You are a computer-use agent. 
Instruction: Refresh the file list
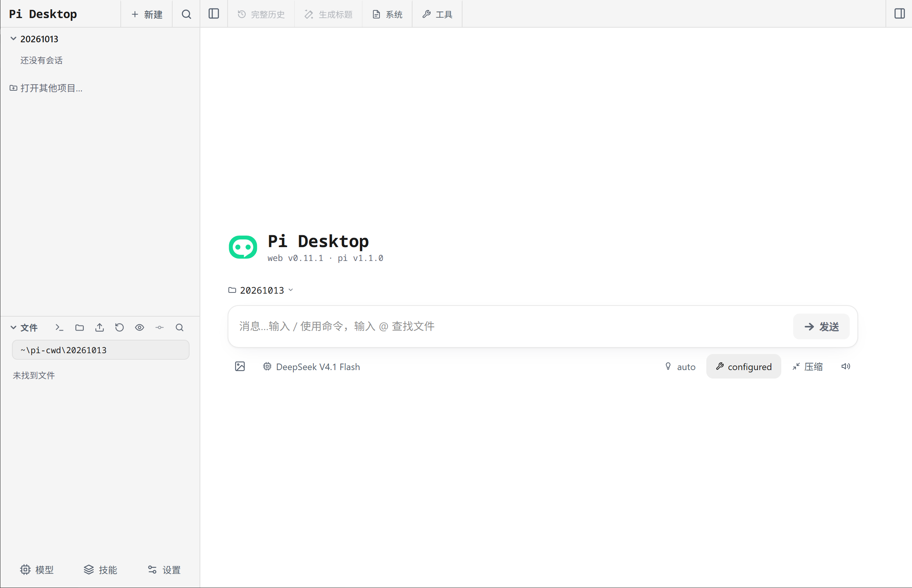tap(120, 327)
